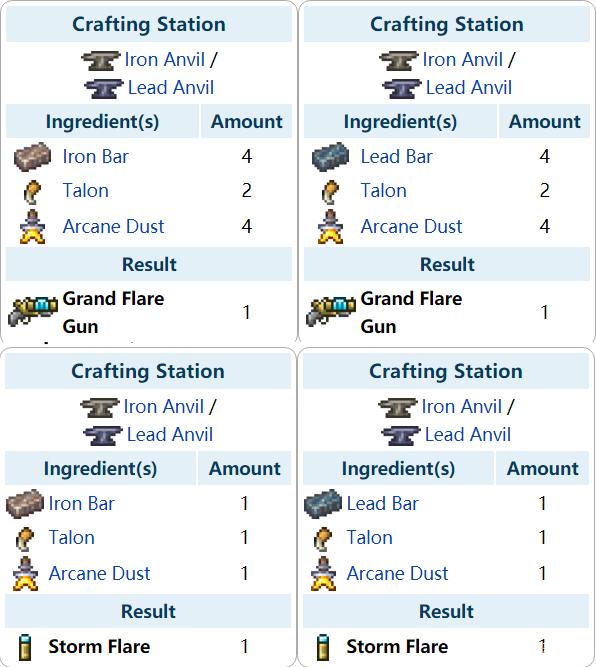
Task: Open Lead Bar link in top-right recipe
Action: point(396,157)
